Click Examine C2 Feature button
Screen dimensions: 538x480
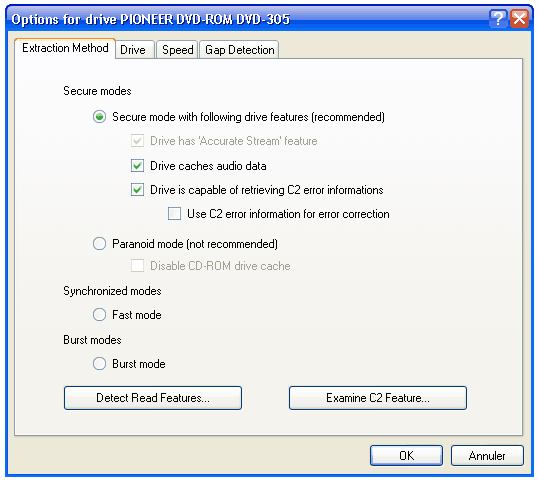point(378,398)
